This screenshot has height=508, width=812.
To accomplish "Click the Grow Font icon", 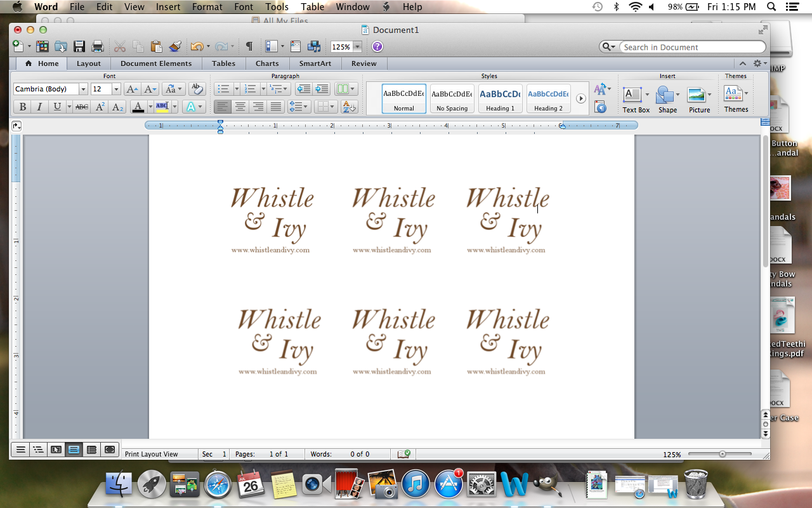I will click(x=132, y=89).
